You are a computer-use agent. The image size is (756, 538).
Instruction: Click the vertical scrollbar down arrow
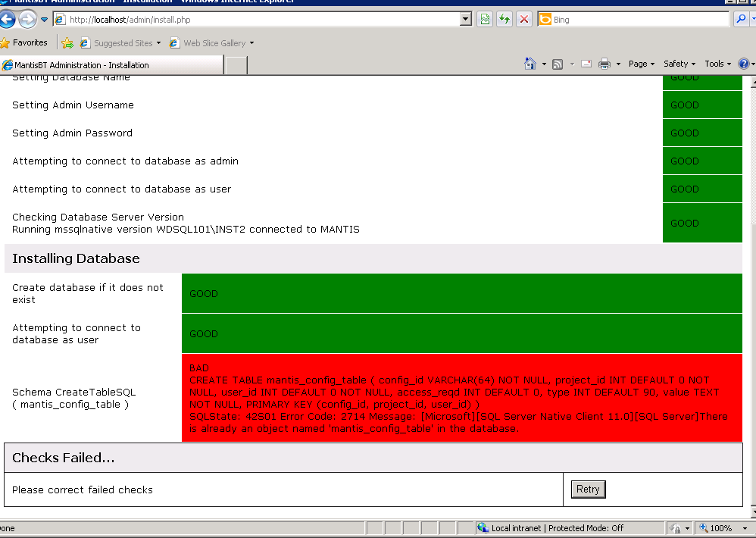click(753, 512)
